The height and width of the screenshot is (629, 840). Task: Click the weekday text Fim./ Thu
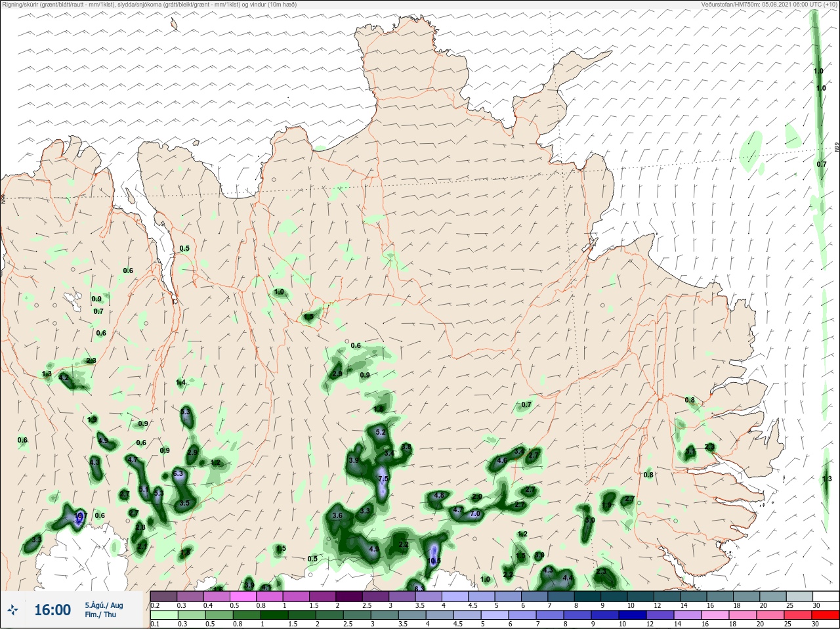[100, 615]
